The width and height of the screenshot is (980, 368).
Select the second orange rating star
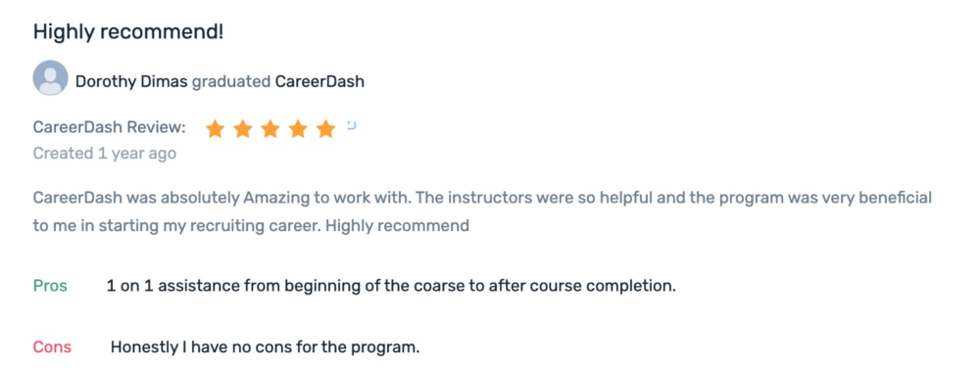pyautogui.click(x=242, y=129)
